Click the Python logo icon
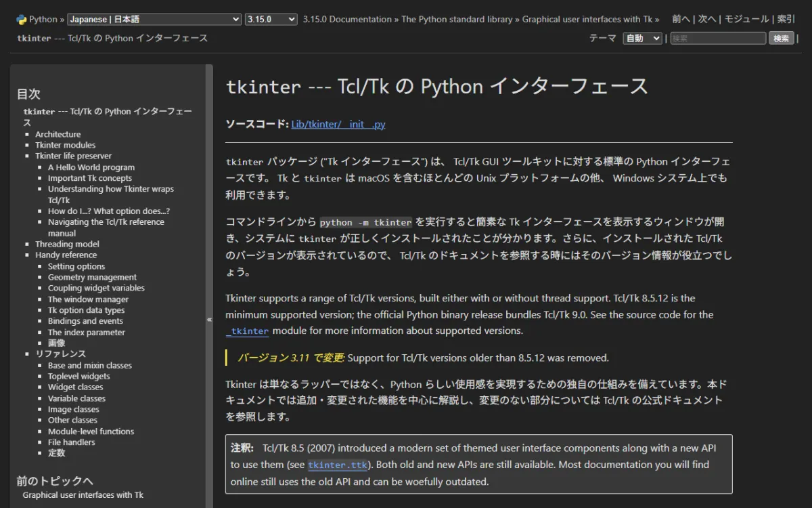812x508 pixels. (21, 20)
